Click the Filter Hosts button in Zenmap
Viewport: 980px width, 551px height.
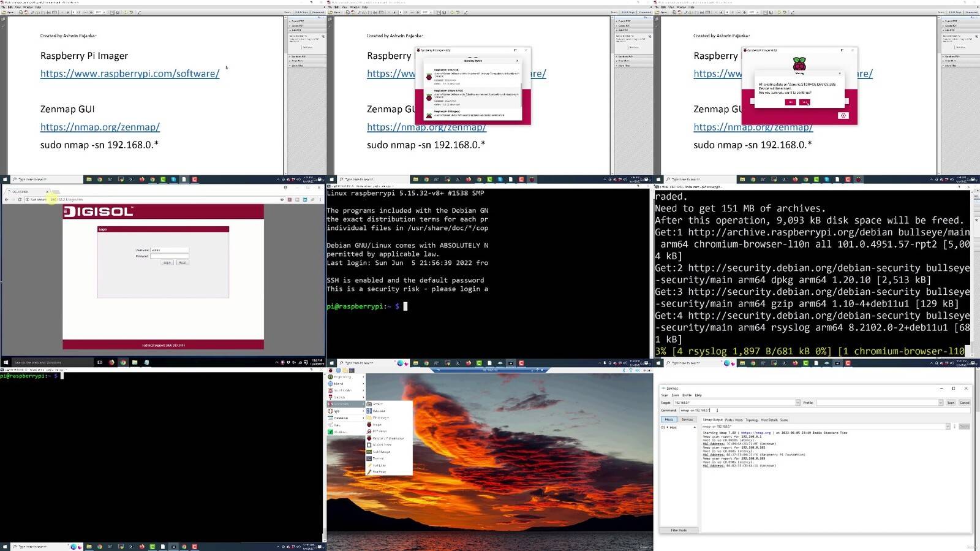pos(679,530)
